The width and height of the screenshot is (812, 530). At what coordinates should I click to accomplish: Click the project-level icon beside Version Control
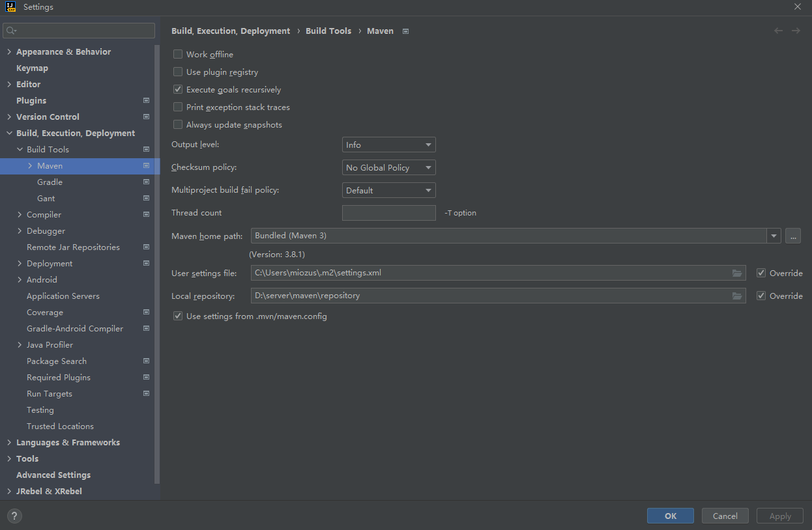(x=146, y=117)
